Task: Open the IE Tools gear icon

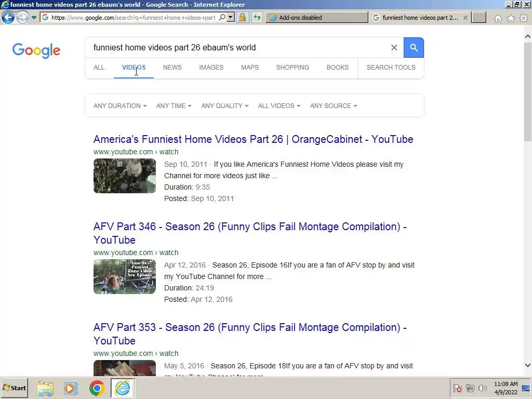Action: [x=524, y=18]
